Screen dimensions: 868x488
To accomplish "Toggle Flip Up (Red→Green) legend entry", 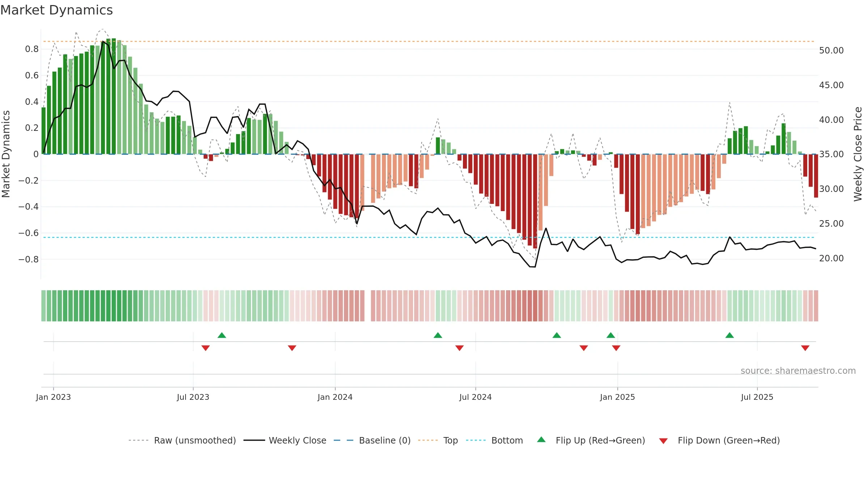I will (x=591, y=441).
